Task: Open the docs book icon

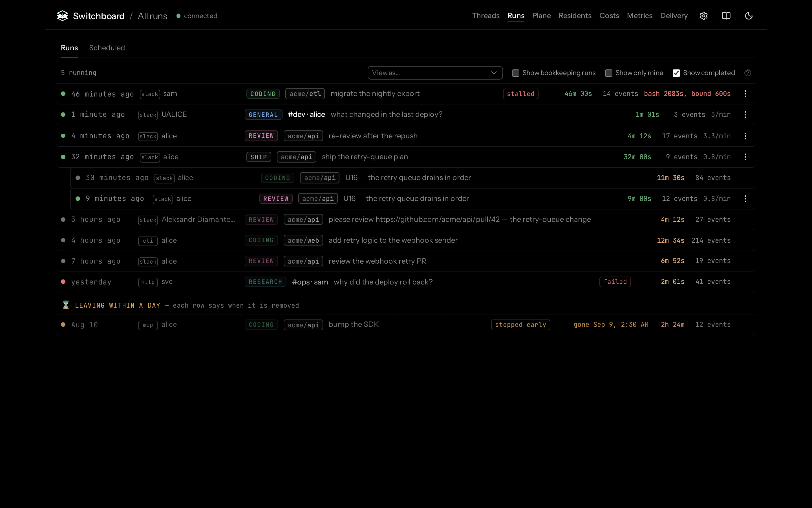Action: [x=726, y=16]
